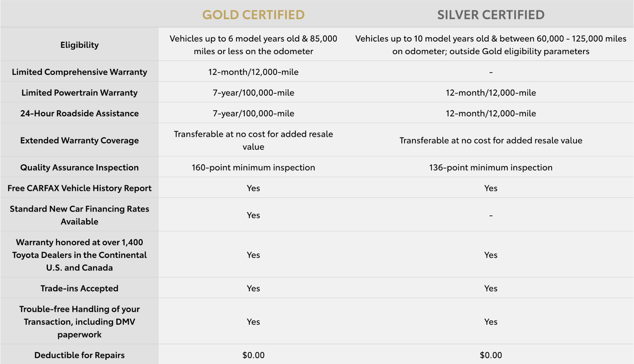Select Gold eligibility description text
The image size is (634, 364).
(x=253, y=45)
